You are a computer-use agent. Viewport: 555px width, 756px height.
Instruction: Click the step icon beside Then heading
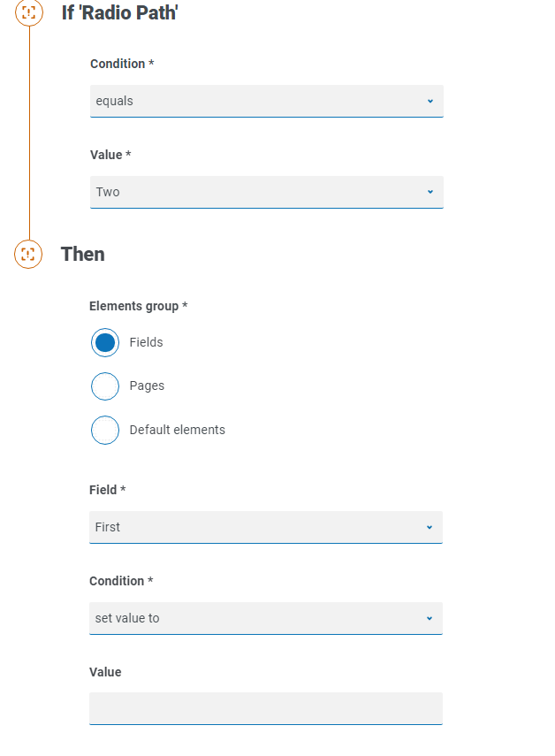(28, 255)
